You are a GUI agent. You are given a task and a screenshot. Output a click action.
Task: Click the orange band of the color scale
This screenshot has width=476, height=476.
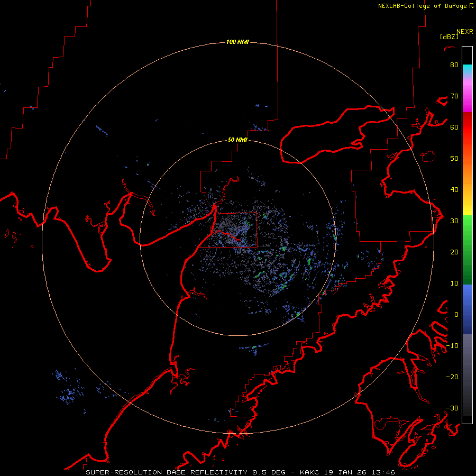pos(467,173)
